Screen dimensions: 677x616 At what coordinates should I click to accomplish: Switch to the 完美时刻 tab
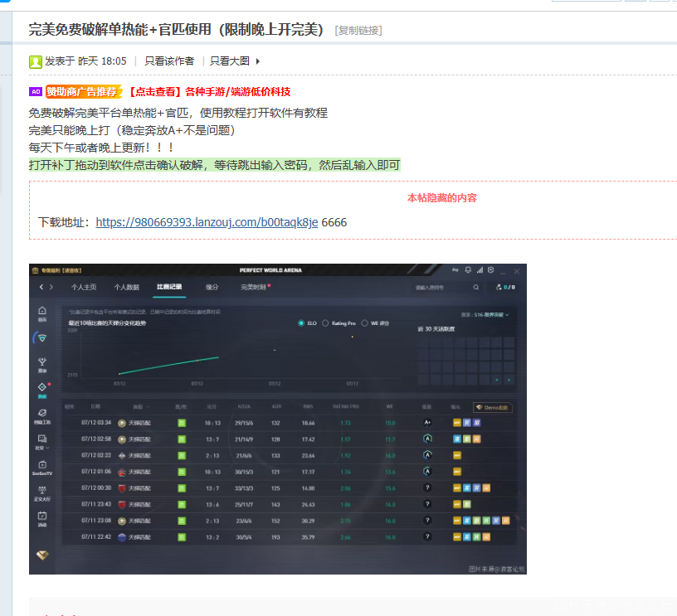[251, 287]
